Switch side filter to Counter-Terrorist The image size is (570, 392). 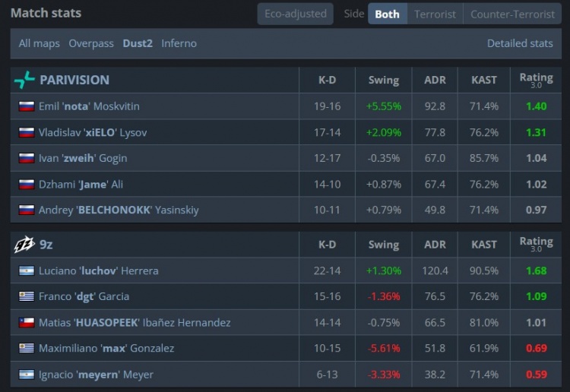[x=512, y=14]
